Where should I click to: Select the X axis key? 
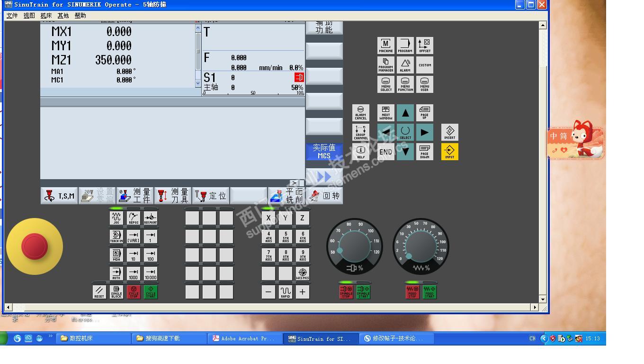pyautogui.click(x=268, y=218)
